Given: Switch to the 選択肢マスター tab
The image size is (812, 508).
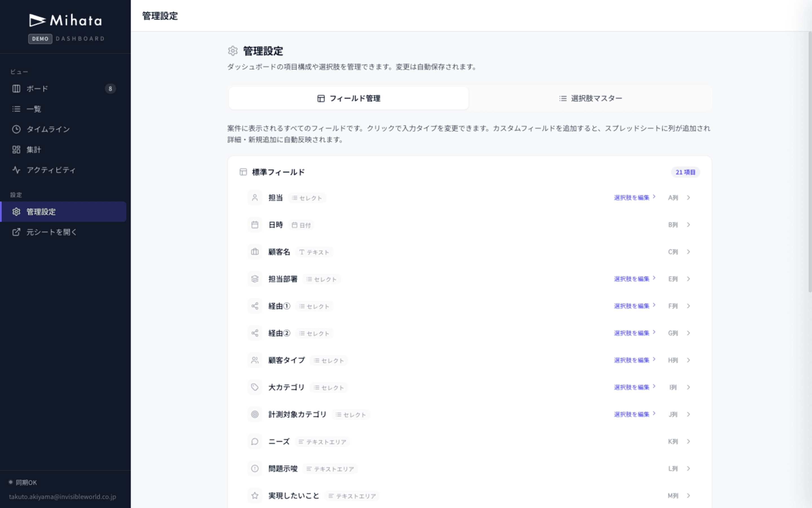Looking at the screenshot, I should [590, 98].
